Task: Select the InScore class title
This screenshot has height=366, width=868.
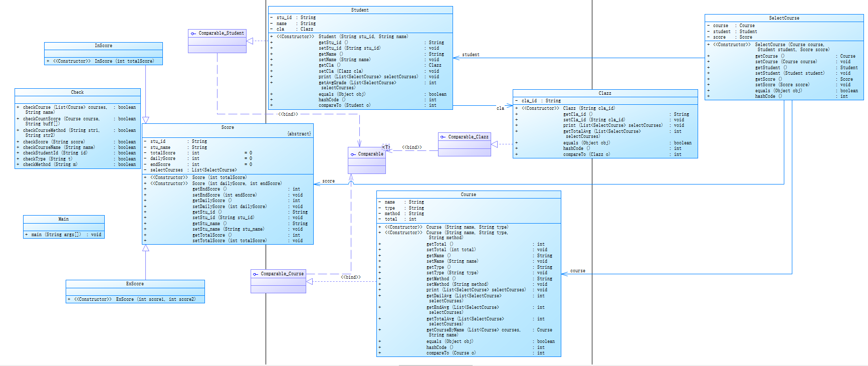Action: (x=103, y=46)
